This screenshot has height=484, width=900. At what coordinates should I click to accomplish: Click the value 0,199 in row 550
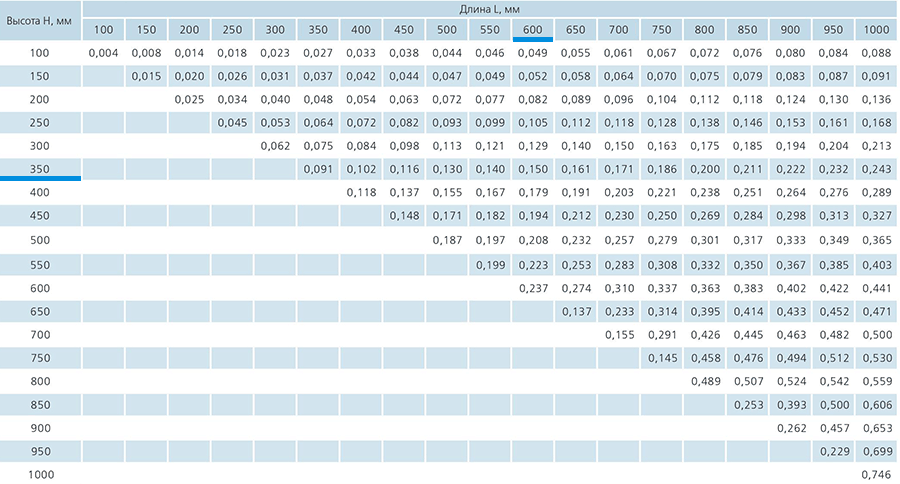point(490,265)
